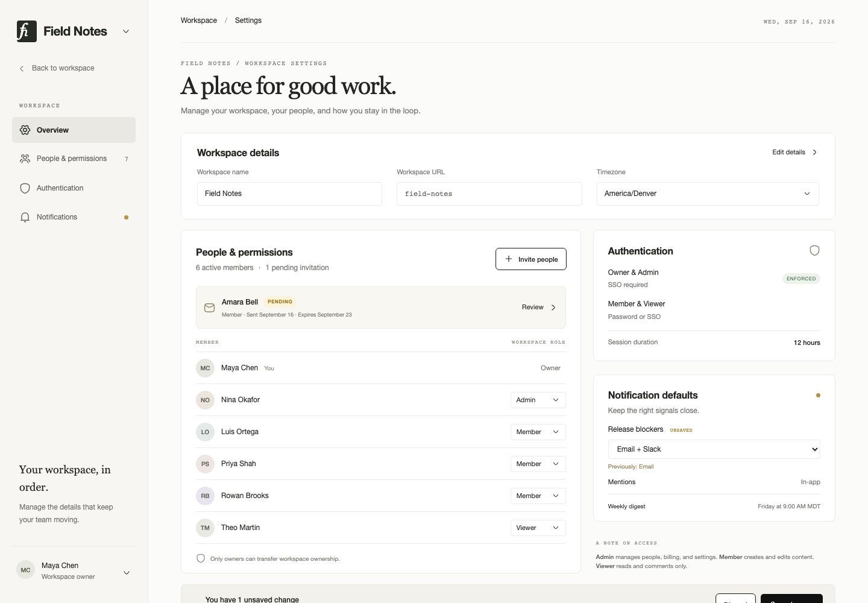Click the "UNSAVED" tag by Release blockers

pos(681,430)
